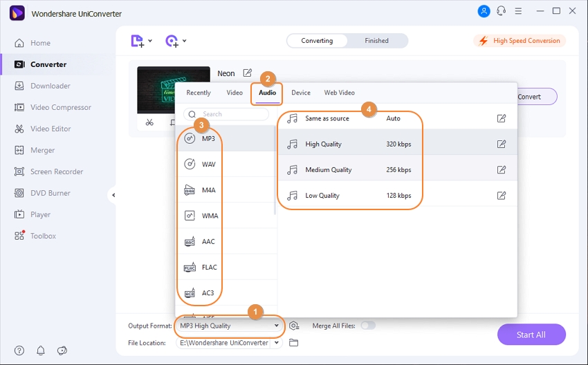Click the user account avatar icon

click(484, 11)
